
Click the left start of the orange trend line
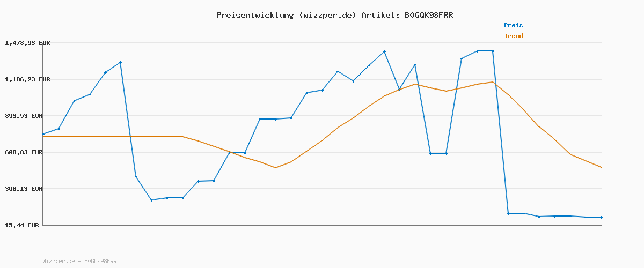pos(43,137)
